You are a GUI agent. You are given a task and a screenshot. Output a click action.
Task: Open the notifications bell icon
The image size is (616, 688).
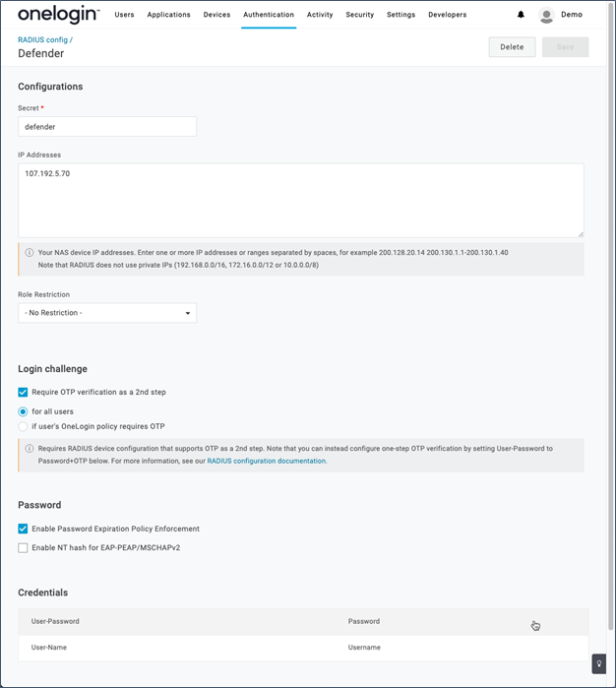tap(521, 15)
